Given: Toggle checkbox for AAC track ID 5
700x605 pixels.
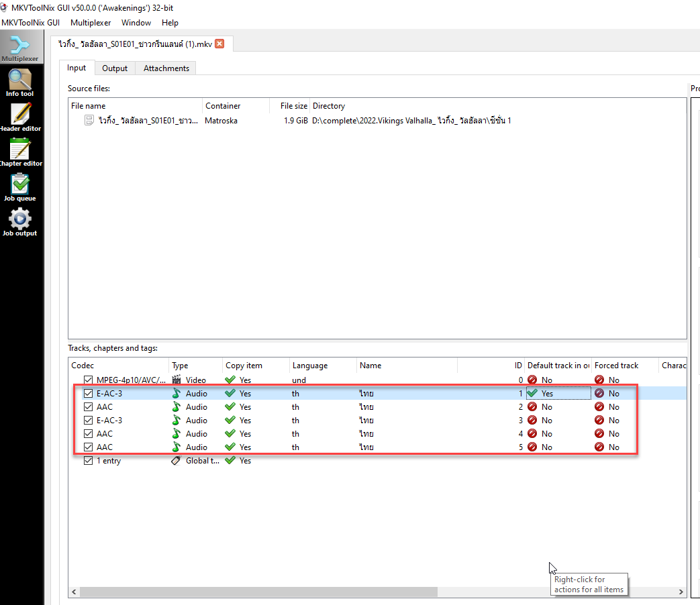Looking at the screenshot, I should tap(89, 447).
